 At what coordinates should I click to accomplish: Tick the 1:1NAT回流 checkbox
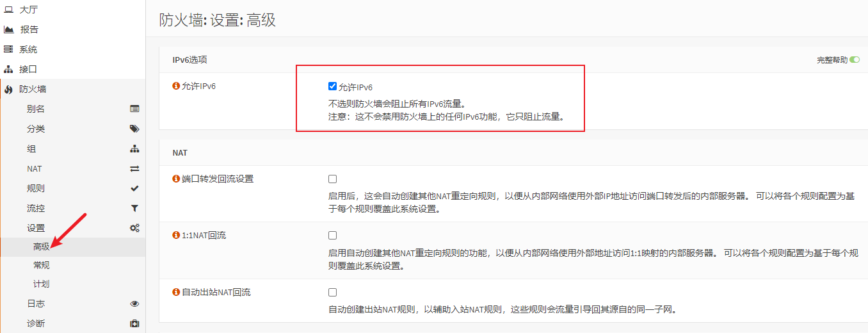tap(332, 236)
